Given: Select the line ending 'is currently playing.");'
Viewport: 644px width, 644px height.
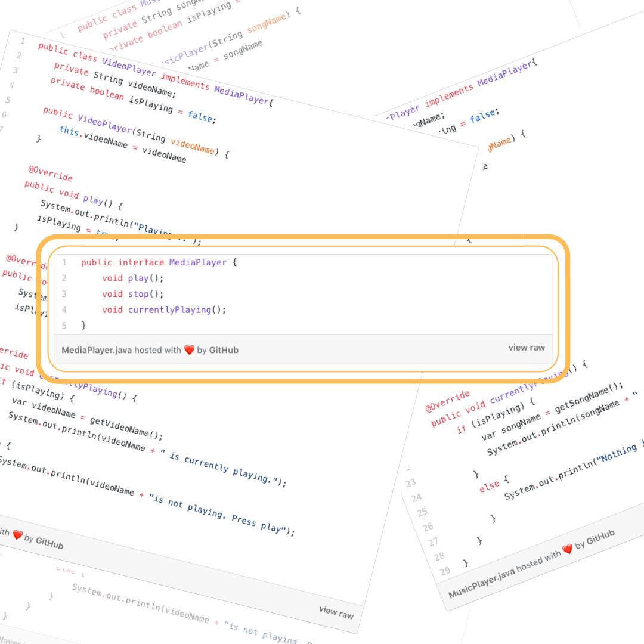Looking at the screenshot, I should [x=147, y=449].
